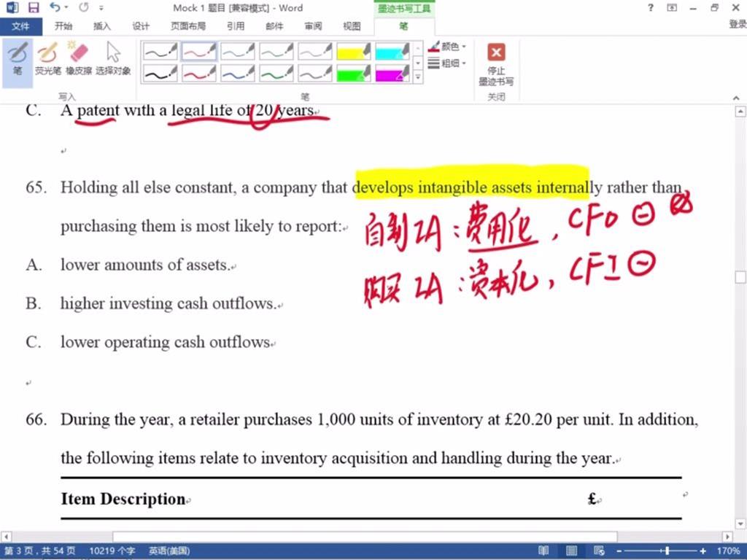Switch to Web Layout view
Screen dimensions: 747x560
(599, 551)
